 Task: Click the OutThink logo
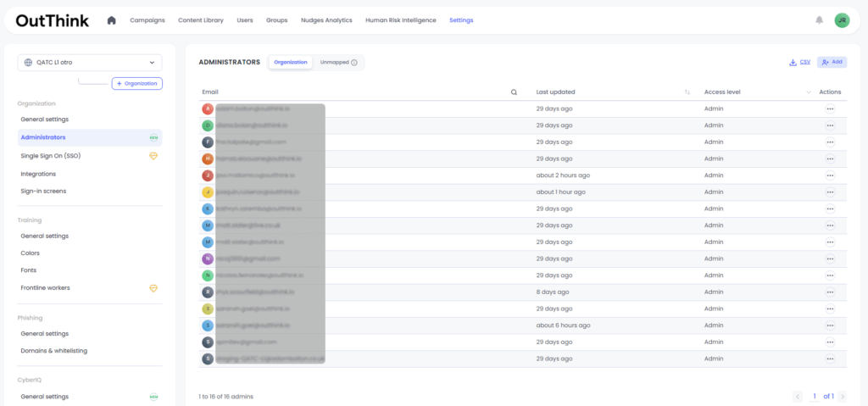point(52,20)
